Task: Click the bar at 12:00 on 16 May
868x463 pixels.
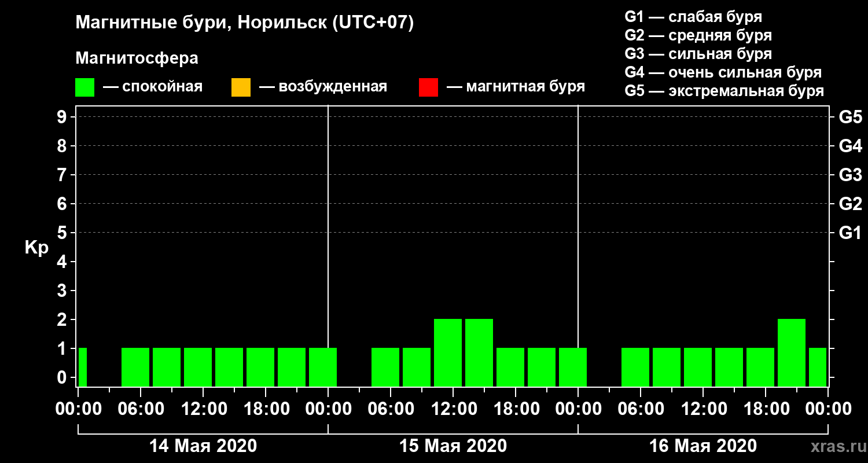Action: click(698, 367)
